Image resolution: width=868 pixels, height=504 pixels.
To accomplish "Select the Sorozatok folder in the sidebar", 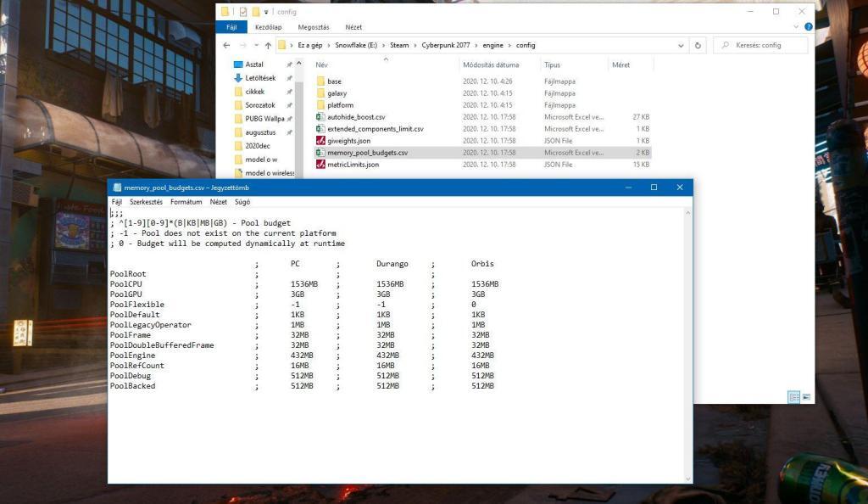I will coord(260,105).
